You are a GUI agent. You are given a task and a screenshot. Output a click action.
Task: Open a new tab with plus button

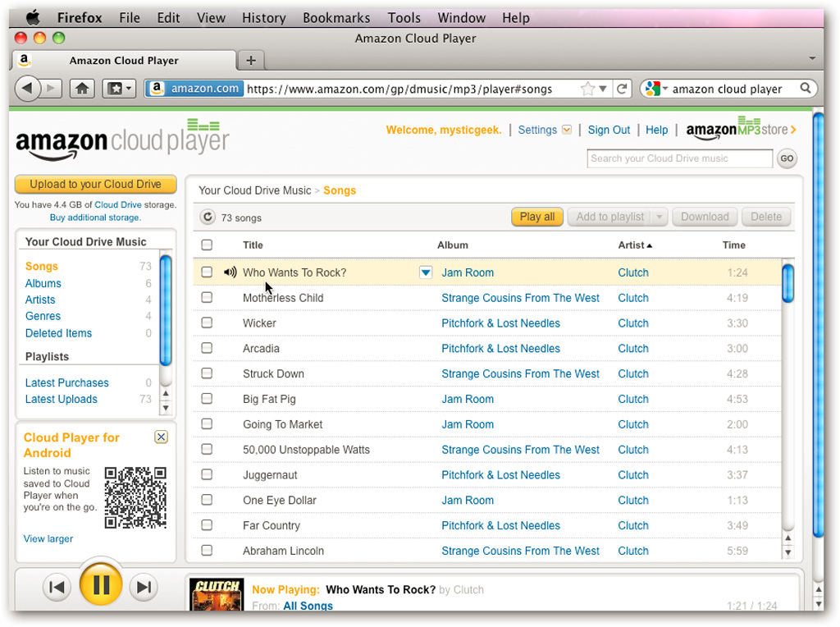251,60
